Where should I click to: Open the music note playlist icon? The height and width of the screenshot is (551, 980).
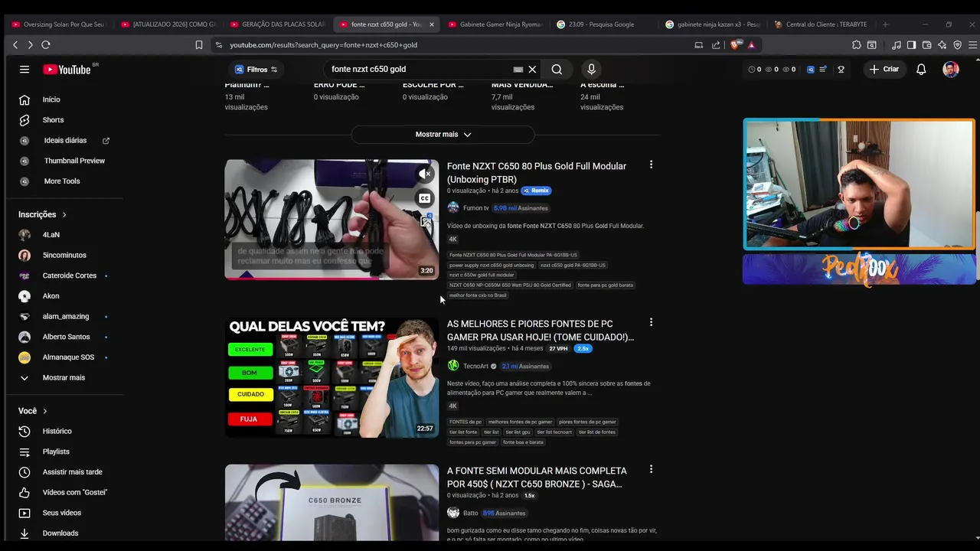point(896,45)
